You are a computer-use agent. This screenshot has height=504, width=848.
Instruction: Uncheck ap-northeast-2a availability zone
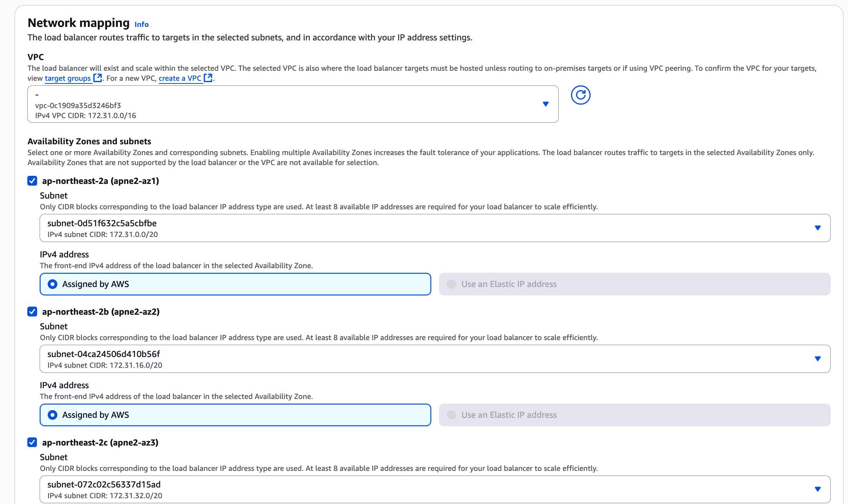[x=32, y=181]
